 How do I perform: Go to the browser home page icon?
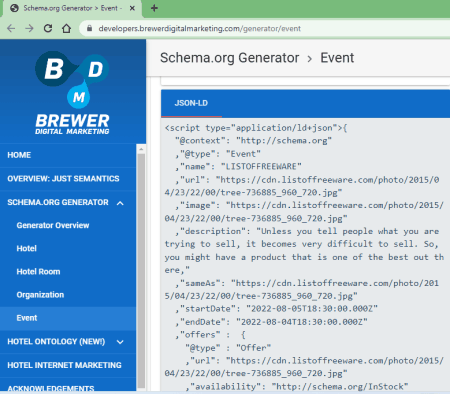point(66,28)
